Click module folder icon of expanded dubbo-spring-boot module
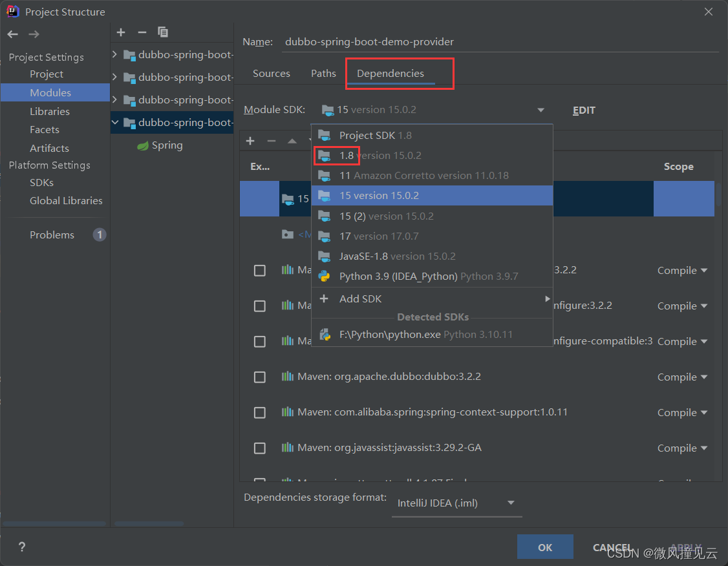Image resolution: width=728 pixels, height=566 pixels. [129, 123]
